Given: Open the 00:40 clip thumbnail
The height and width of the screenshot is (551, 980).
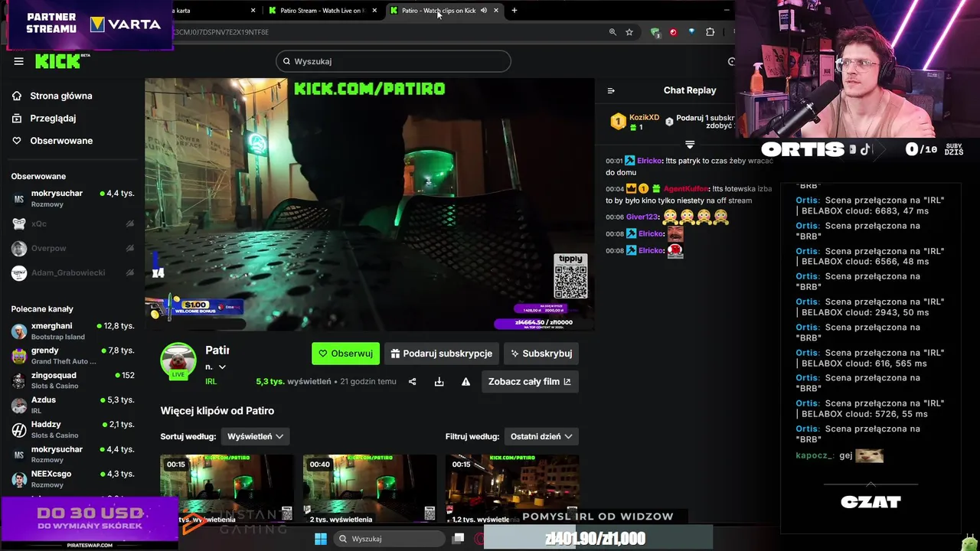Looking at the screenshot, I should click(370, 488).
